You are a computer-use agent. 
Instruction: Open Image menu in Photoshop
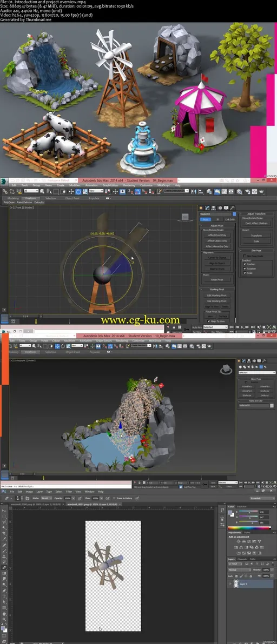pos(29,492)
